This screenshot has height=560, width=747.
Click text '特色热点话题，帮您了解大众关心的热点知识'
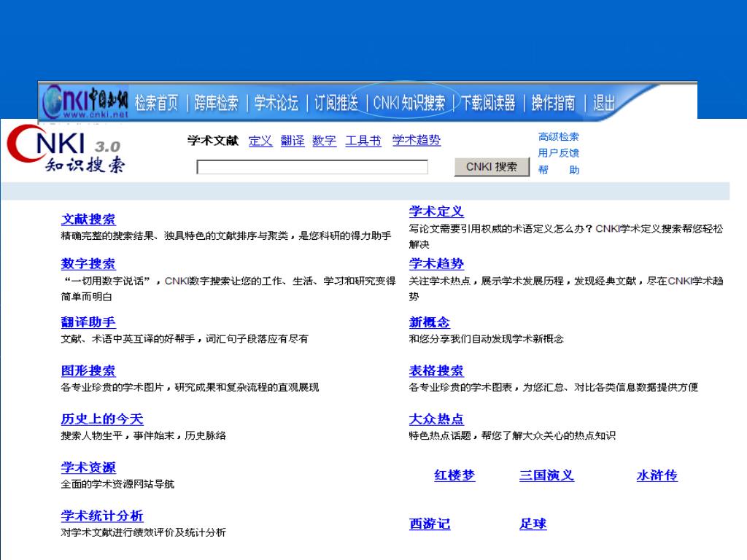click(x=512, y=435)
